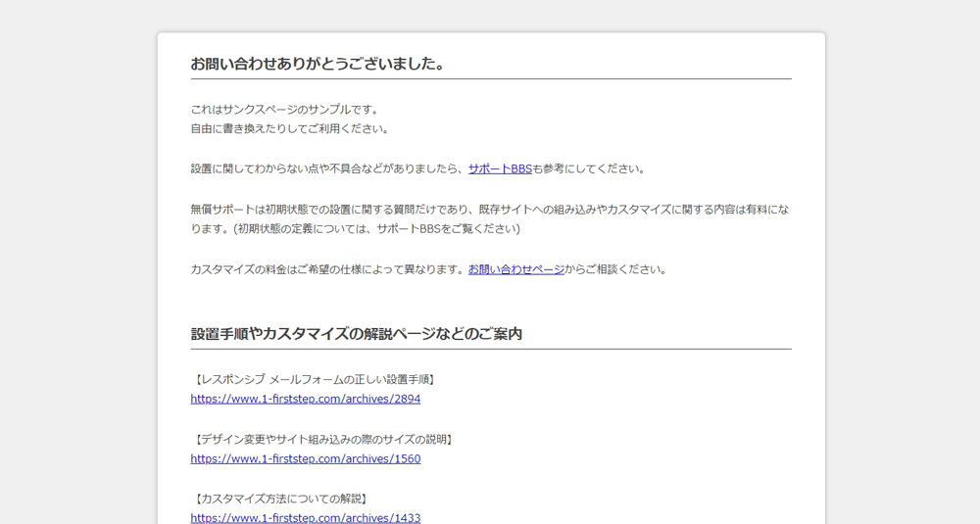Click label 【レスポンシブ メールフォームの正しい設置手順】
Image resolution: width=980 pixels, height=524 pixels.
[x=314, y=379]
